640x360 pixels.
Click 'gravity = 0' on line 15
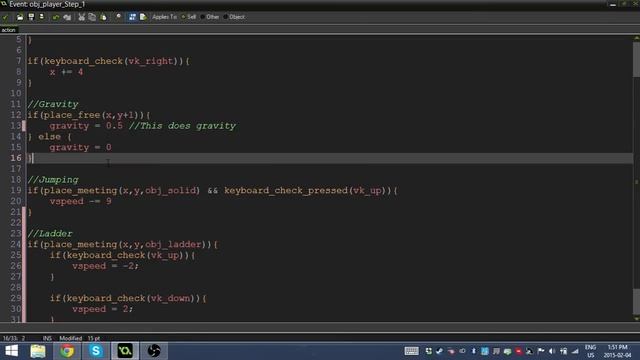pyautogui.click(x=80, y=147)
